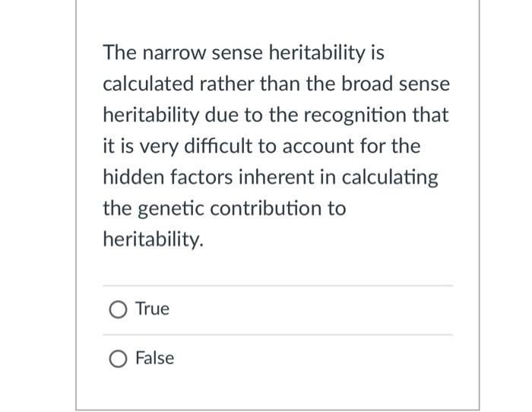Click empty space in the False answer row
This screenshot has width=532, height=412.
[x=306, y=360]
